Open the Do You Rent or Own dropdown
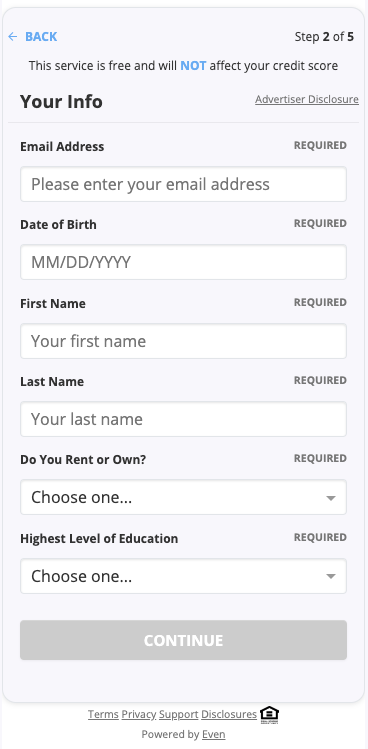 (184, 497)
